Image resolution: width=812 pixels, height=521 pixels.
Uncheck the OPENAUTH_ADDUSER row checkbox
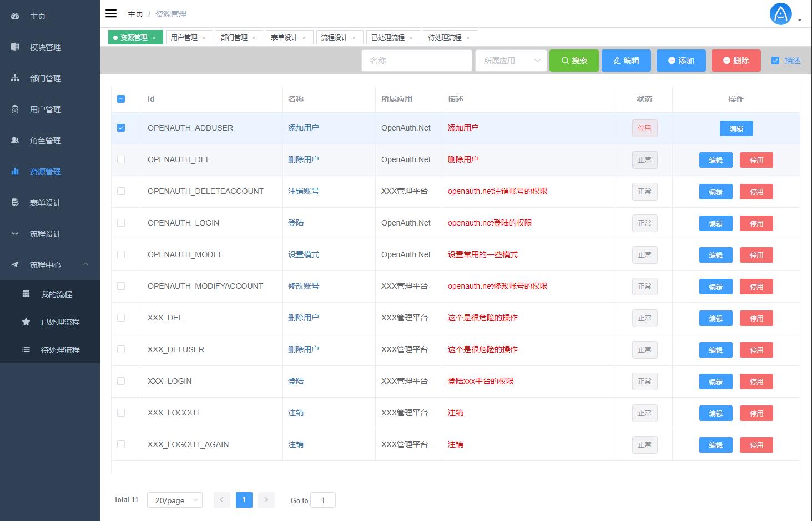pos(121,128)
